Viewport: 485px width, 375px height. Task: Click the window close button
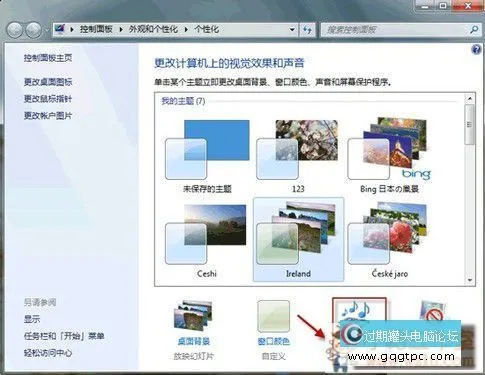468,6
